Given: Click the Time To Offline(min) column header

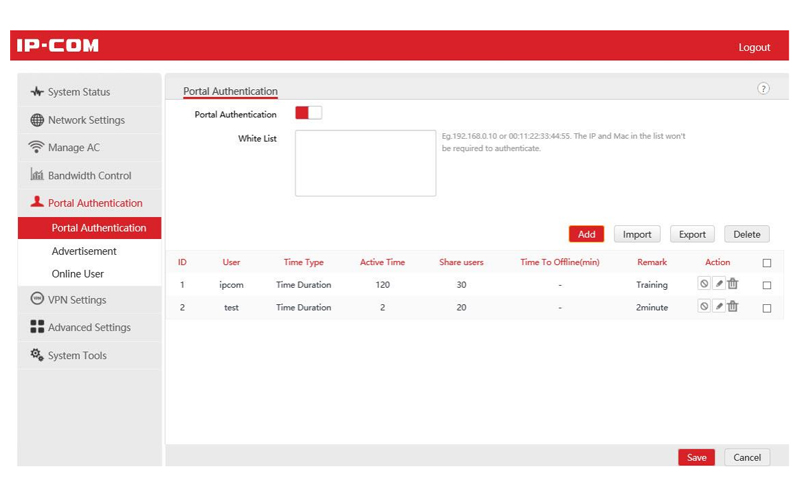Looking at the screenshot, I should point(560,262).
